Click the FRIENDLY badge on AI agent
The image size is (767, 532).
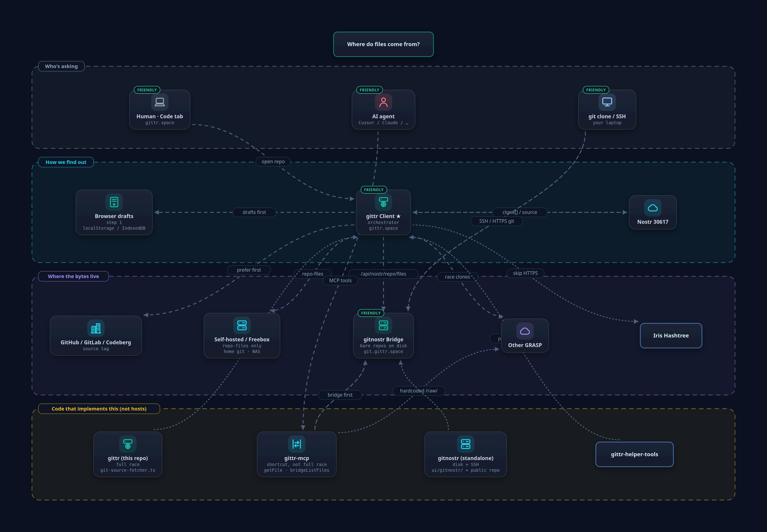370,90
